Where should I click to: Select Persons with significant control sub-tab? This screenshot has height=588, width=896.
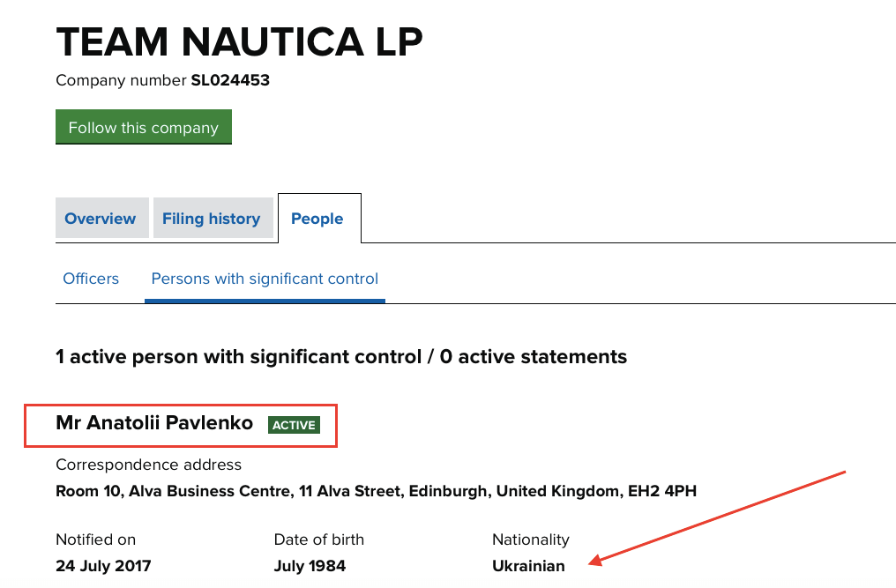point(265,279)
